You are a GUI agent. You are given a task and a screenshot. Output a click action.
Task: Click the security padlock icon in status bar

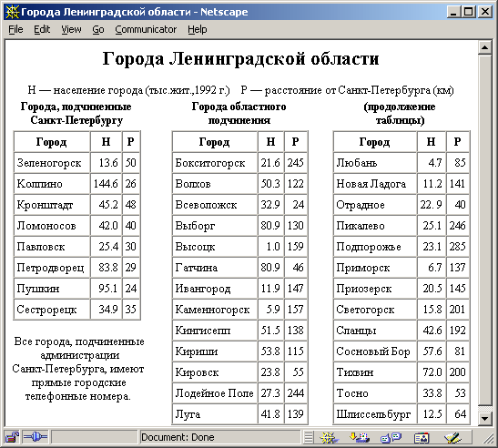pos(12,437)
